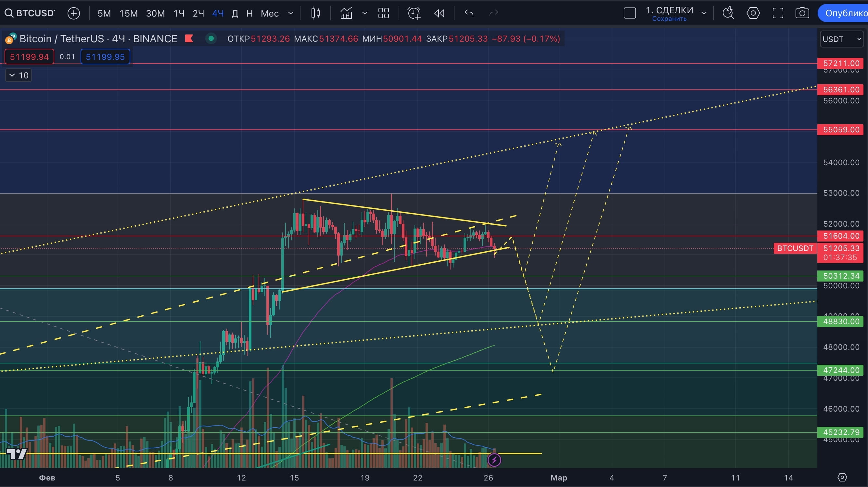Click the BTCUSD symbol search field
Viewport: 868px width, 487px height.
click(x=30, y=13)
